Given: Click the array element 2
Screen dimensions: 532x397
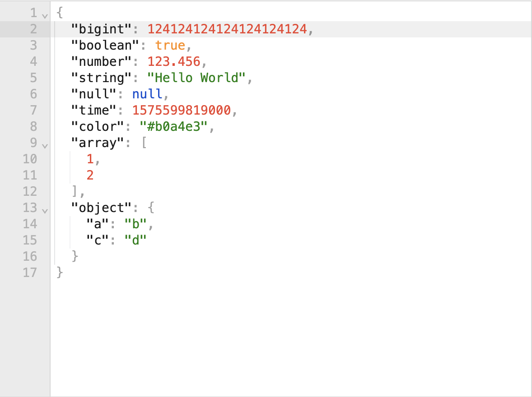Looking at the screenshot, I should point(90,175).
